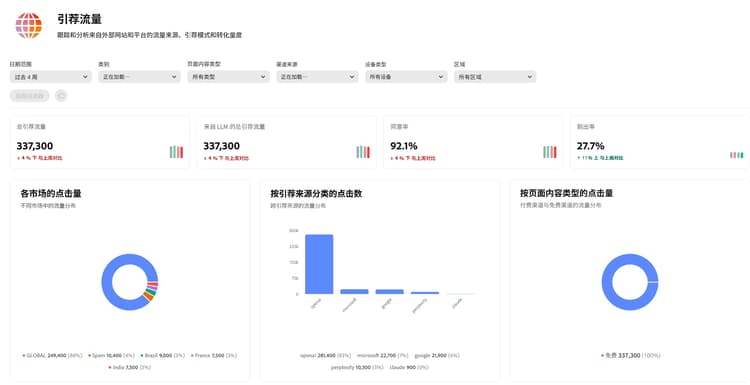Image resolution: width=750 pixels, height=385 pixels.
Task: Click the 92.1% value
Action: (404, 146)
